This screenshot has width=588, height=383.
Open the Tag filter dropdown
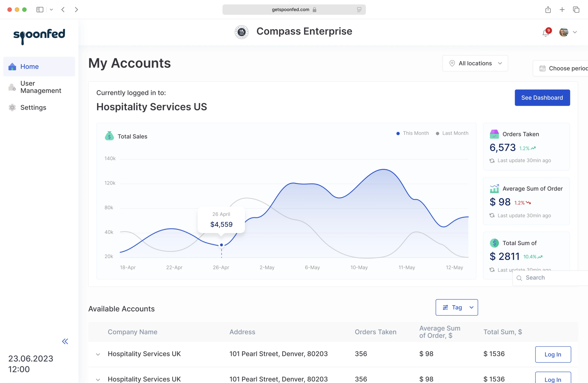(x=457, y=307)
